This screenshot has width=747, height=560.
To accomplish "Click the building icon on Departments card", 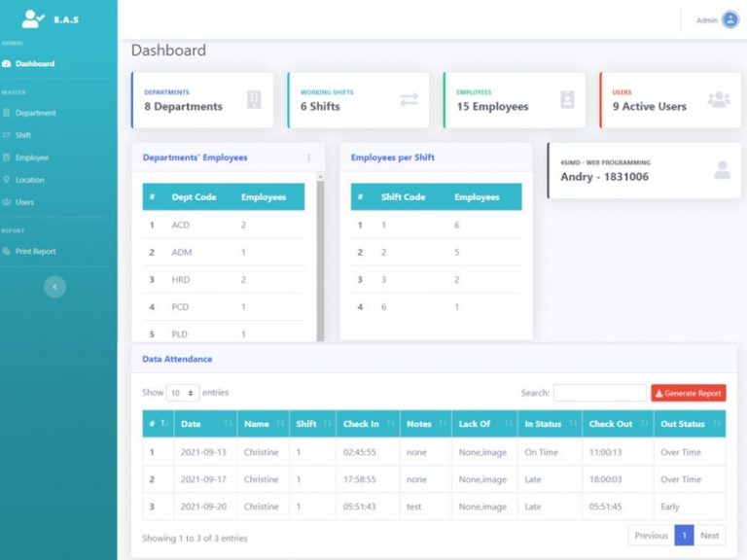I will point(254,99).
